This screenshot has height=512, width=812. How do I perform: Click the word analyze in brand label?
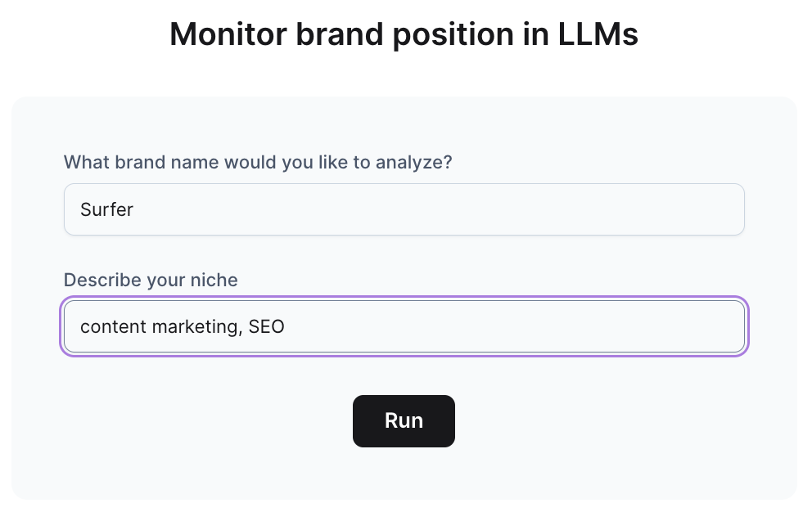click(x=413, y=163)
